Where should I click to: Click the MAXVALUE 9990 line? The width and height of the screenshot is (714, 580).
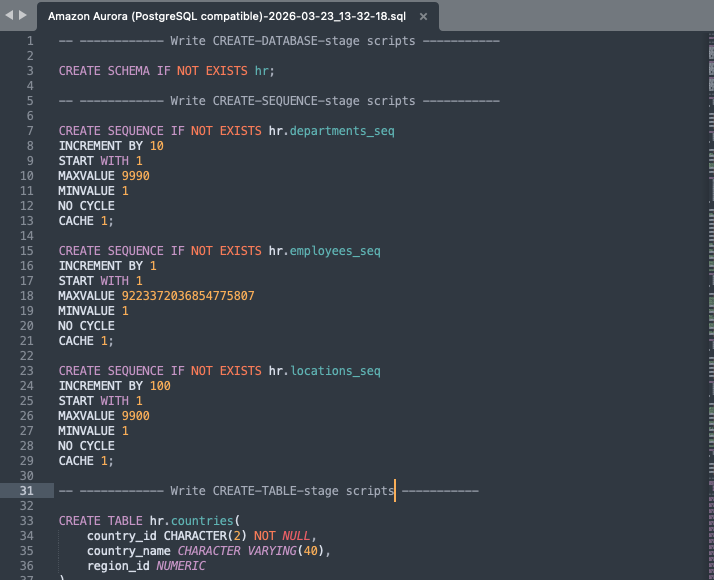pos(104,176)
